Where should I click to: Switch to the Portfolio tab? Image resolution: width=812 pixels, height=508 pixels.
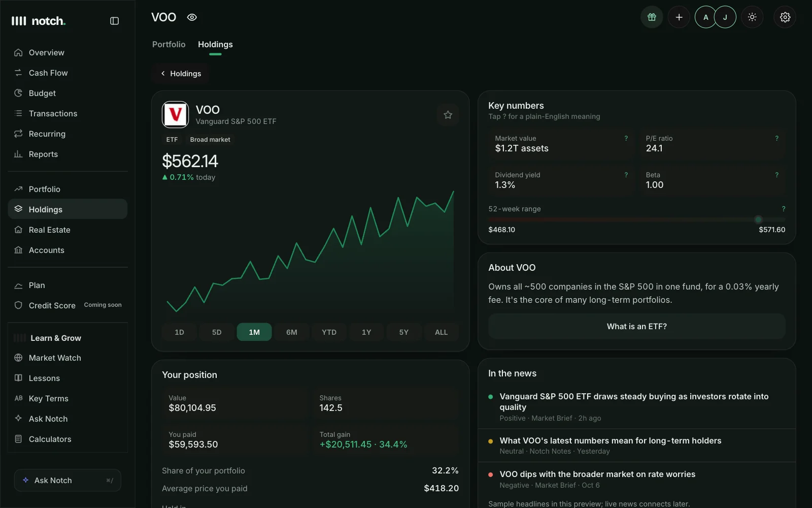coord(168,44)
